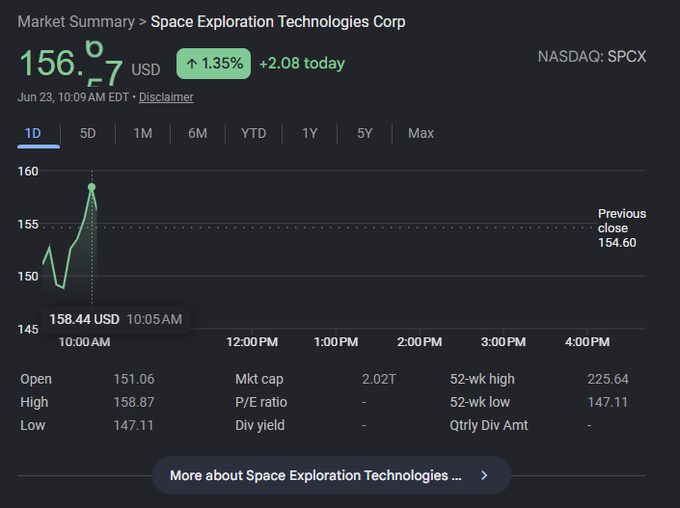
Task: Click the Previous close 154.60 label
Action: [x=622, y=228]
